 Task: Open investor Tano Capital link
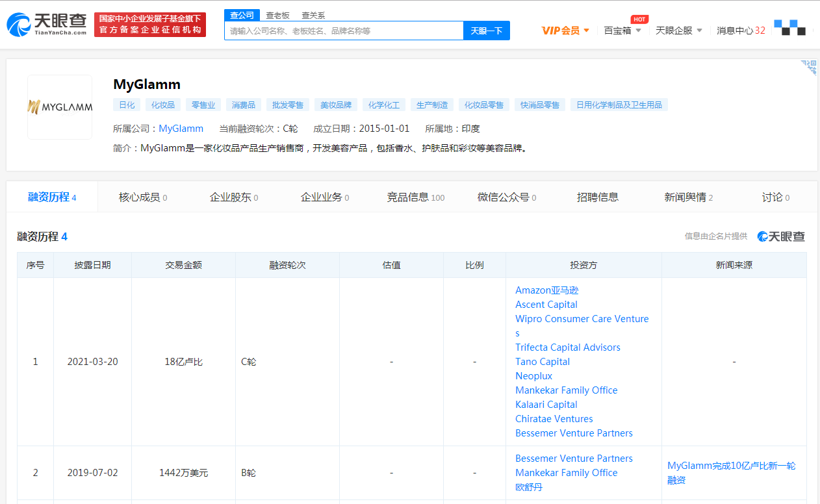tap(543, 362)
